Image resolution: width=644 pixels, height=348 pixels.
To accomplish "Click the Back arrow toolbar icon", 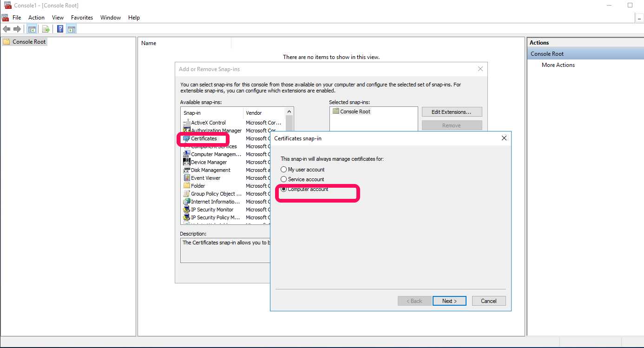I will click(7, 29).
